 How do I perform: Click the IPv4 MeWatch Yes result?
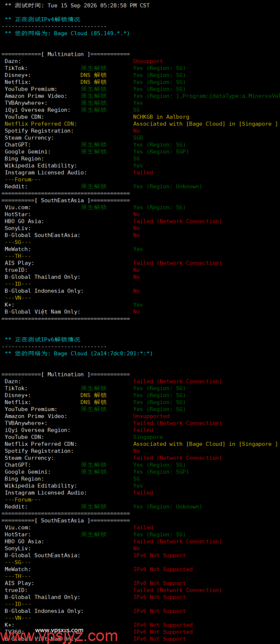(x=138, y=249)
